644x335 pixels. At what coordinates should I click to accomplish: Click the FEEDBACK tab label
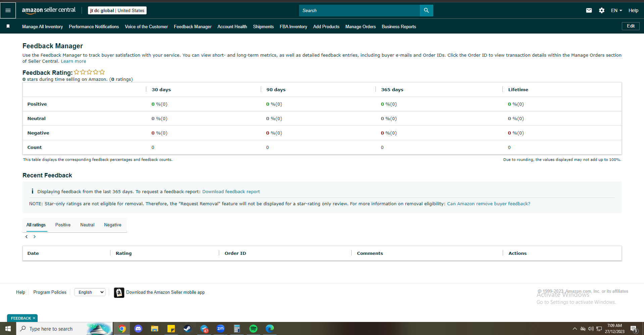pos(21,318)
